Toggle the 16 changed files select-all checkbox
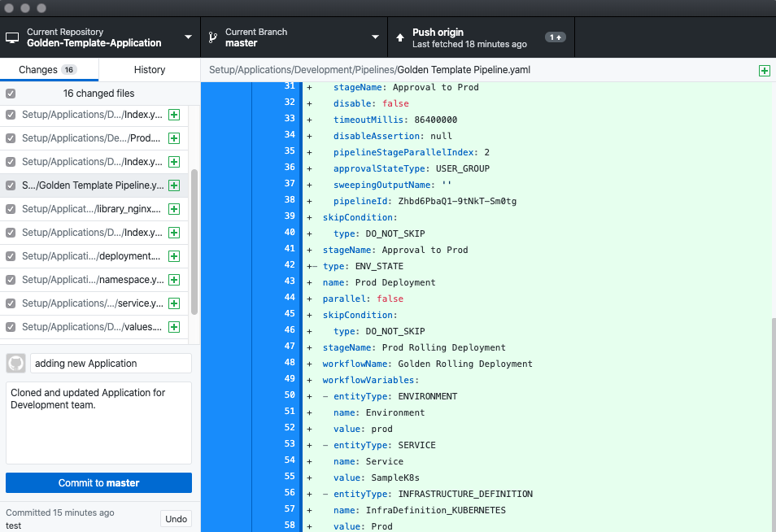This screenshot has width=776, height=532. coord(11,94)
